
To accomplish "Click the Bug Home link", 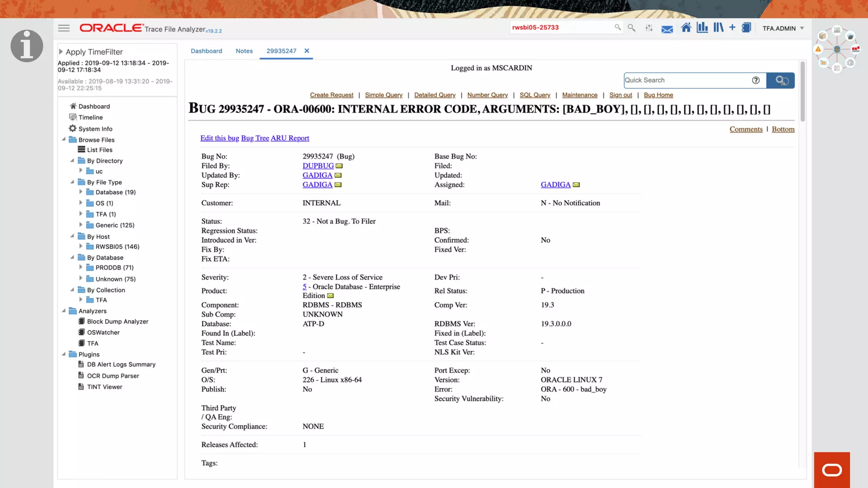I will tap(658, 95).
